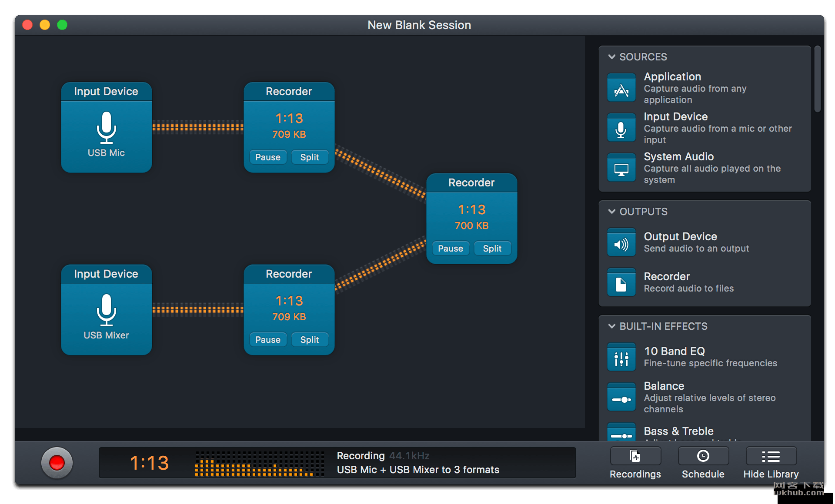Click the 'Record audio to files' description
Screen dimensions: 835x504
(689, 289)
